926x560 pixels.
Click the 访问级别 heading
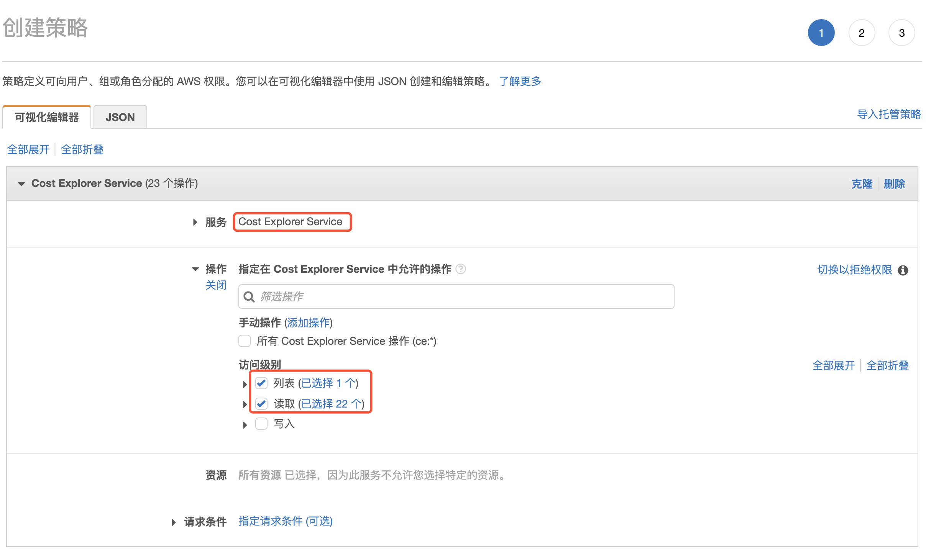260,365
